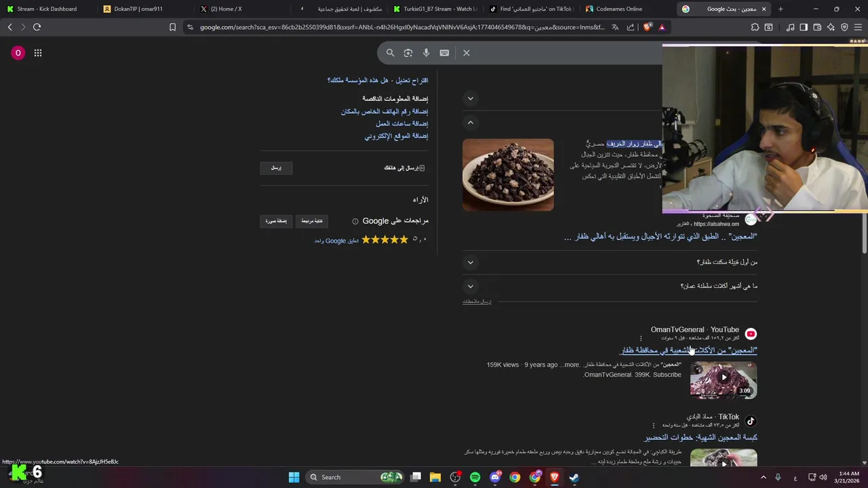868x488 pixels.
Task: Open Brave playlist music note icon
Action: [790, 27]
